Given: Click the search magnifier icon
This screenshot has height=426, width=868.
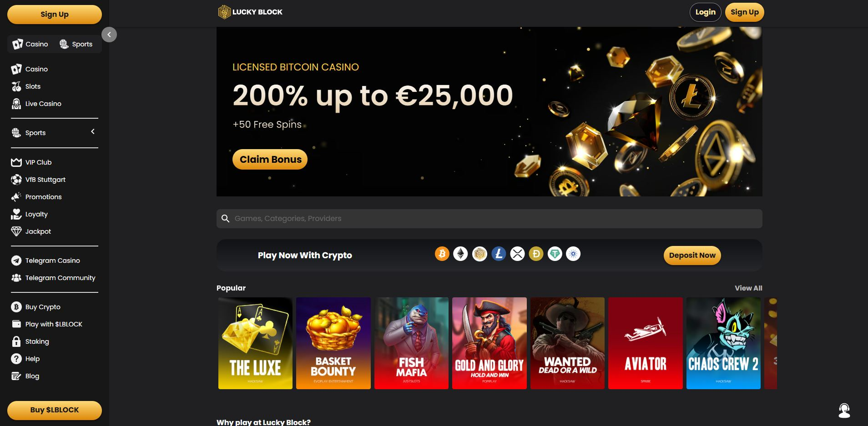Looking at the screenshot, I should (x=225, y=219).
